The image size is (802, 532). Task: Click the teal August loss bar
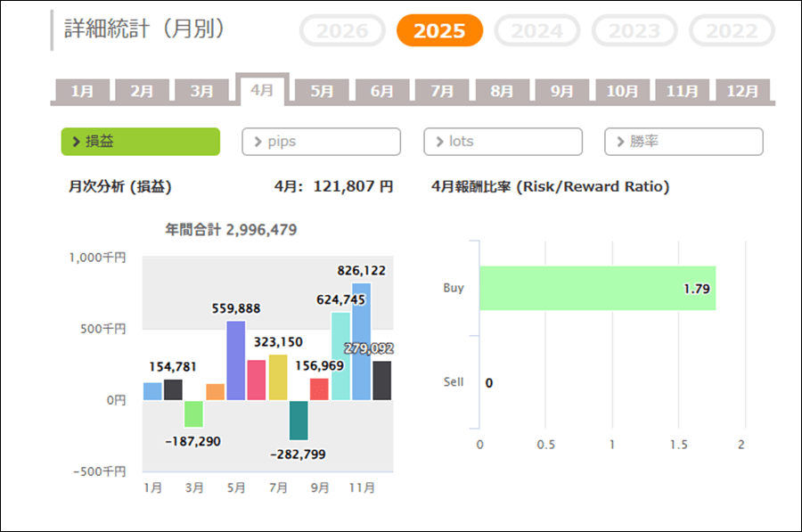(299, 420)
